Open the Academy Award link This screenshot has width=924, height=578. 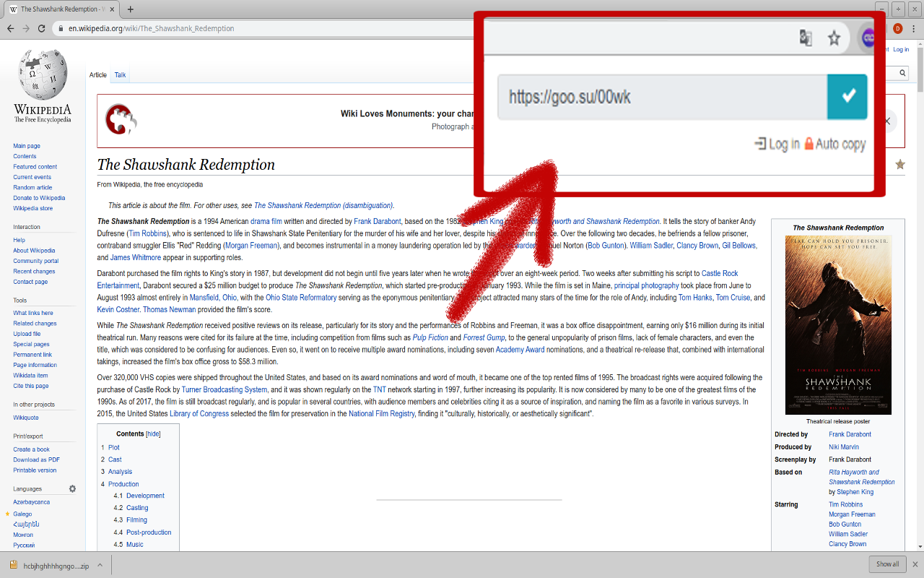coord(520,350)
